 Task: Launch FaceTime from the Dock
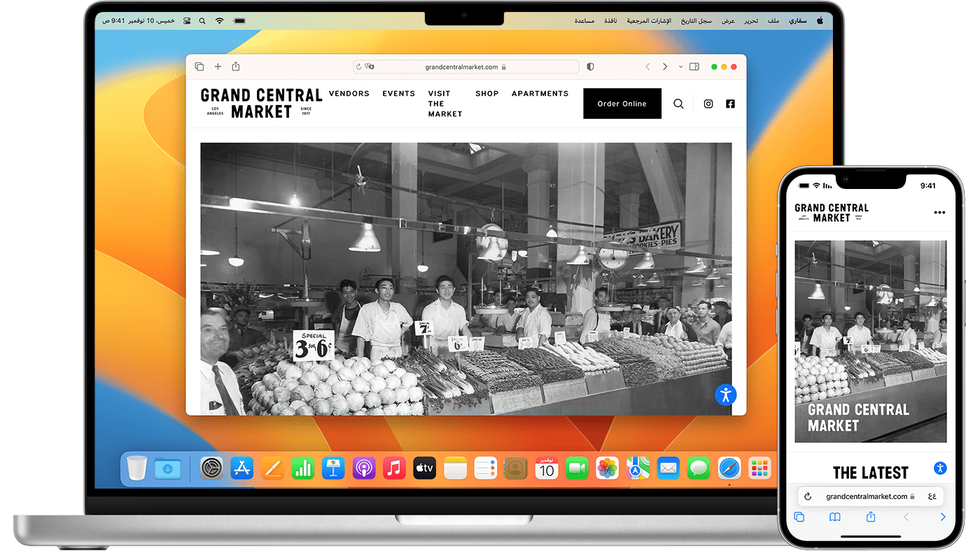click(x=577, y=468)
